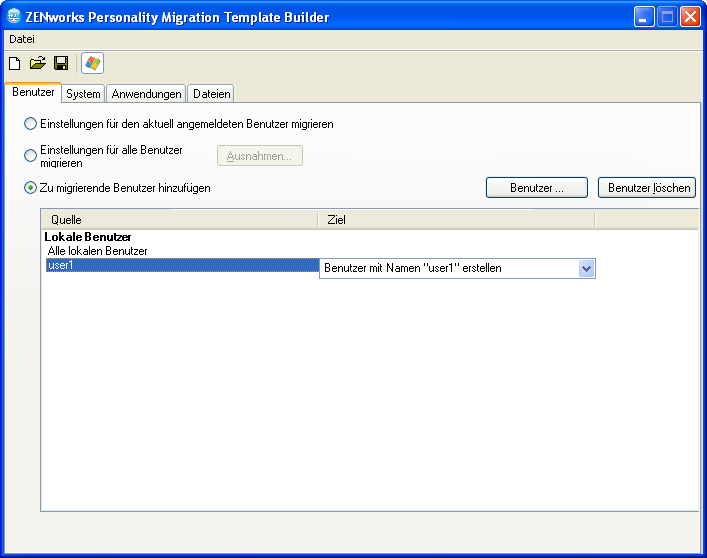The image size is (707, 558).
Task: Select the user1 row in the list
Action: click(182, 265)
